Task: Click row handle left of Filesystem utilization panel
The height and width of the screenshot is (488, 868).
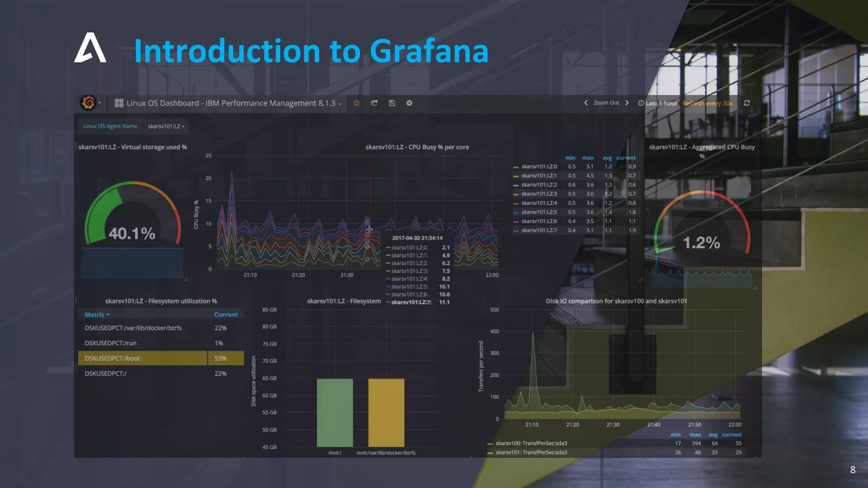Action: pos(76,300)
